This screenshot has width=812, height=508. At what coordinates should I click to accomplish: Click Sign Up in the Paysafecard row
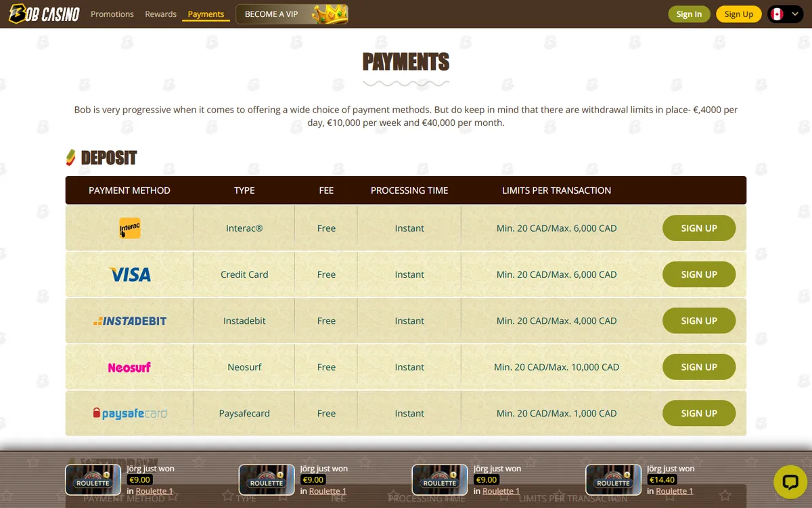point(699,413)
